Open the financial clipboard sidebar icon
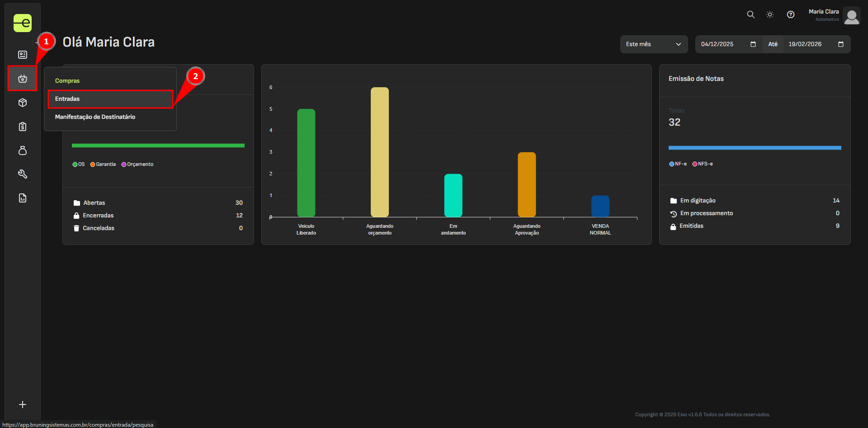The image size is (868, 428). pyautogui.click(x=23, y=127)
